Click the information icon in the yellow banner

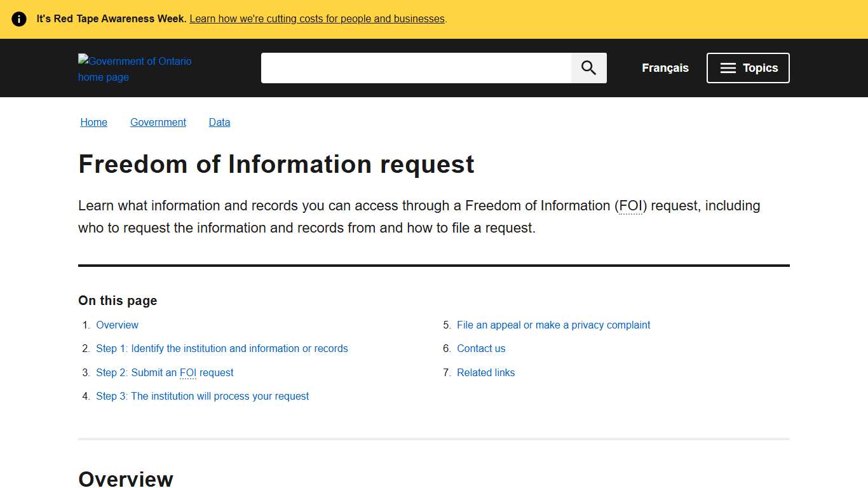click(18, 18)
